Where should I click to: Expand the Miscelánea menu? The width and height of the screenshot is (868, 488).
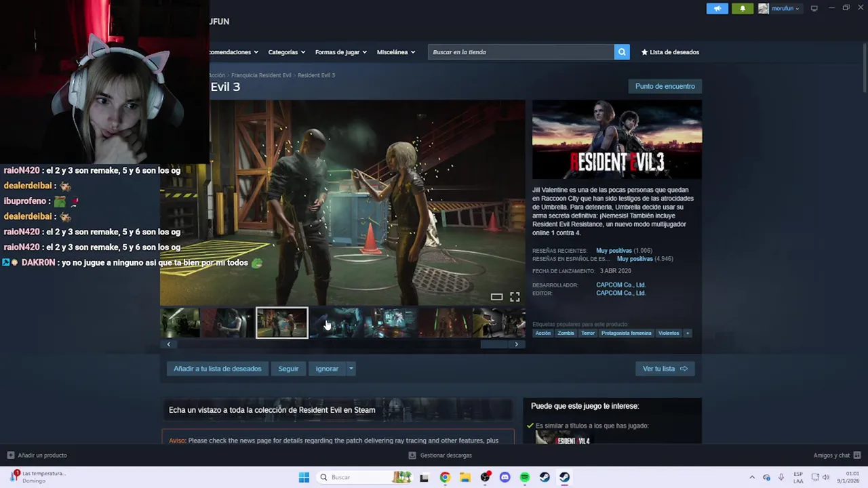[x=395, y=52]
